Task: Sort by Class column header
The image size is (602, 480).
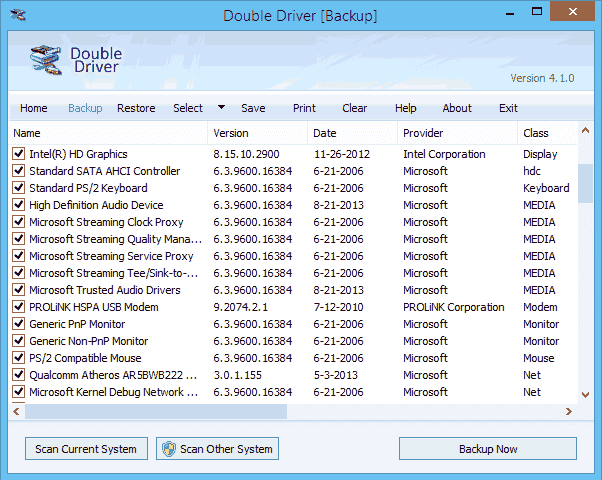Action: pos(547,133)
